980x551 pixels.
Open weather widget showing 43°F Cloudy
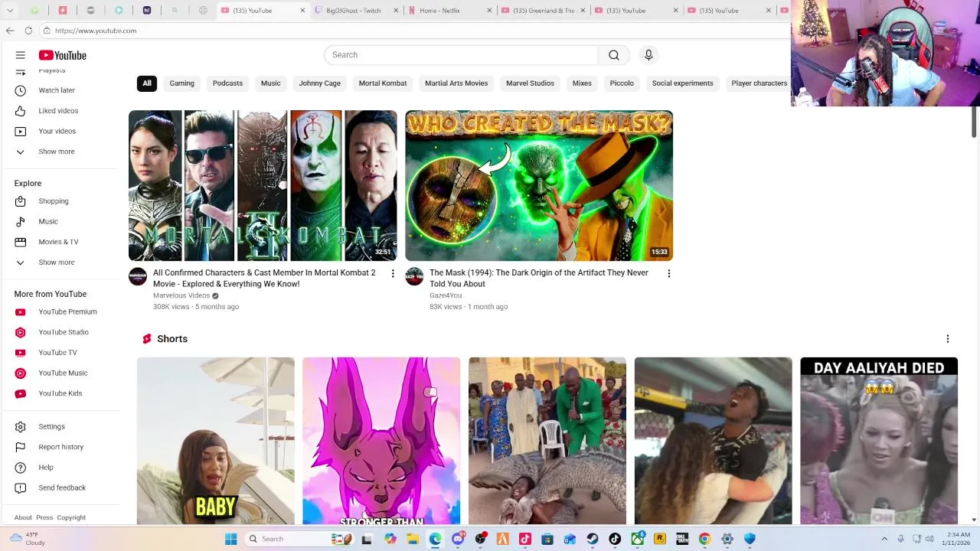pyautogui.click(x=28, y=539)
